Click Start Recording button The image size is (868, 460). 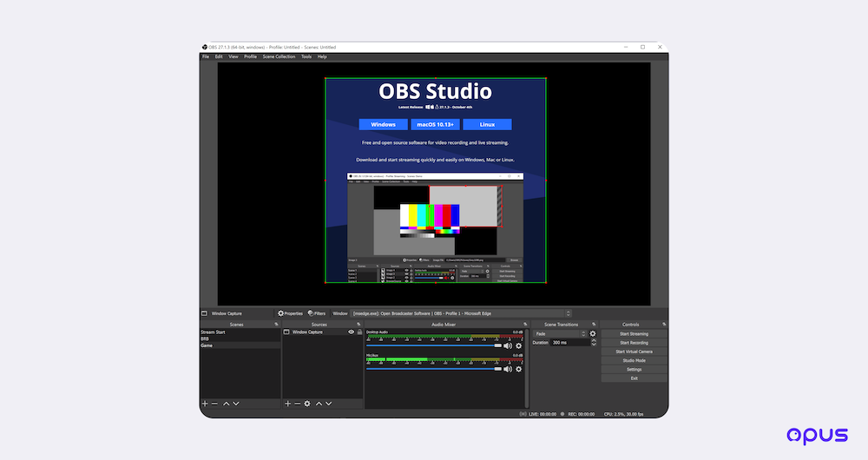point(634,343)
